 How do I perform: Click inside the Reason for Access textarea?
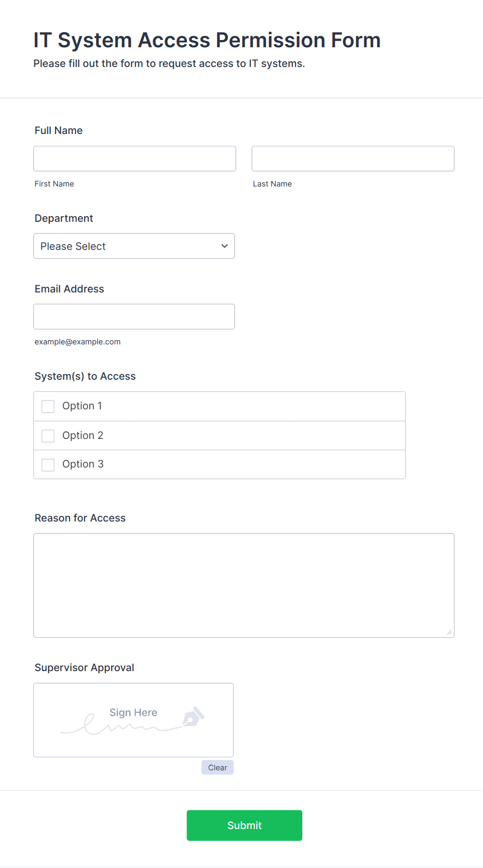click(x=244, y=585)
